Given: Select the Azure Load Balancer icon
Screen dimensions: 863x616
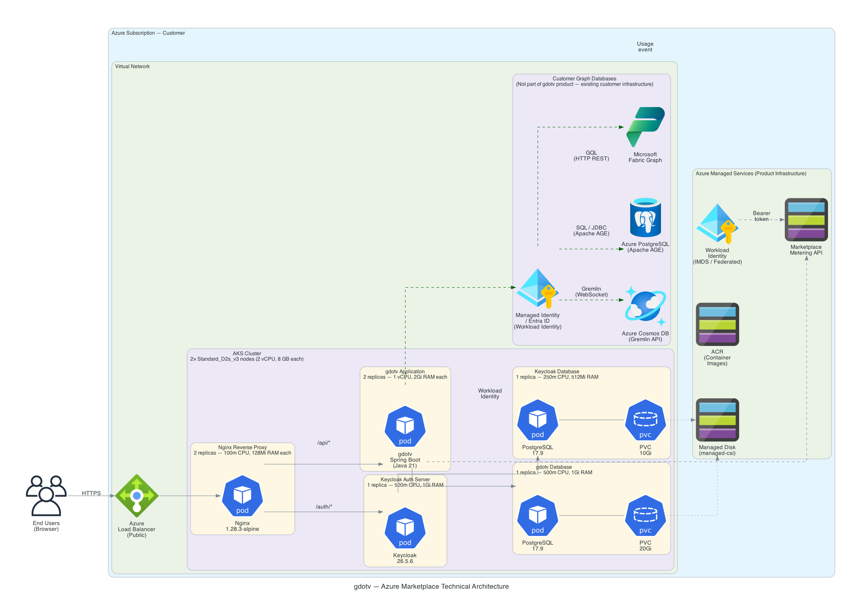Looking at the screenshot, I should pyautogui.click(x=137, y=495).
